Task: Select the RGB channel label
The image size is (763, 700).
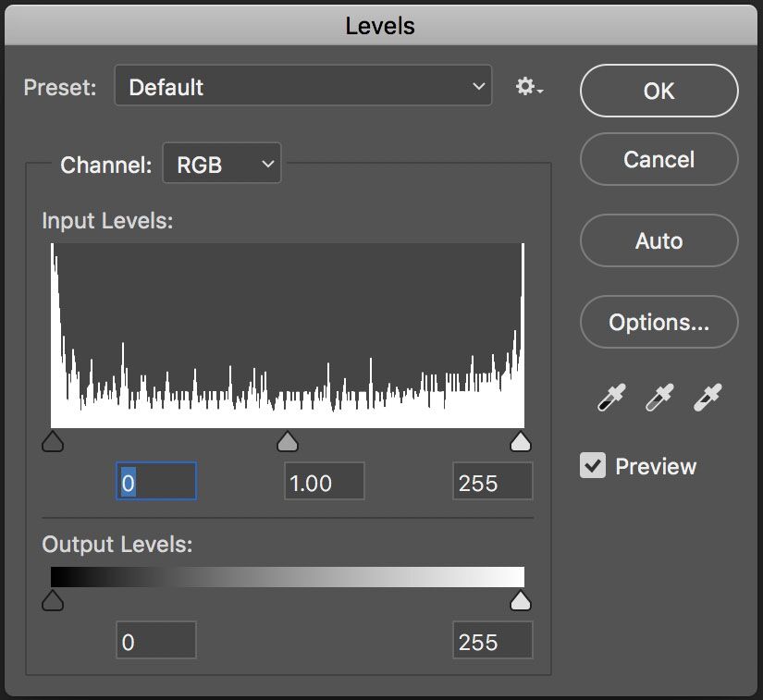Action: click(x=198, y=164)
